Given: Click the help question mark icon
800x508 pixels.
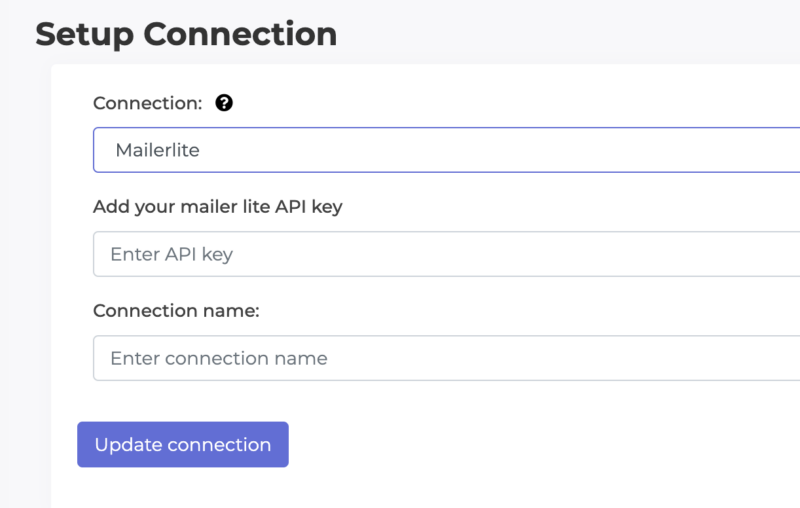Looking at the screenshot, I should [x=224, y=103].
